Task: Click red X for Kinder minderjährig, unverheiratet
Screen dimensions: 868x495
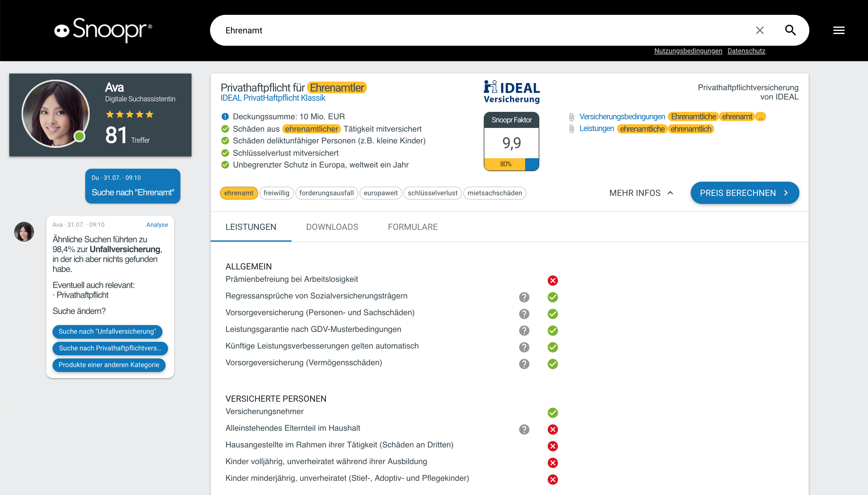Action: [552, 479]
